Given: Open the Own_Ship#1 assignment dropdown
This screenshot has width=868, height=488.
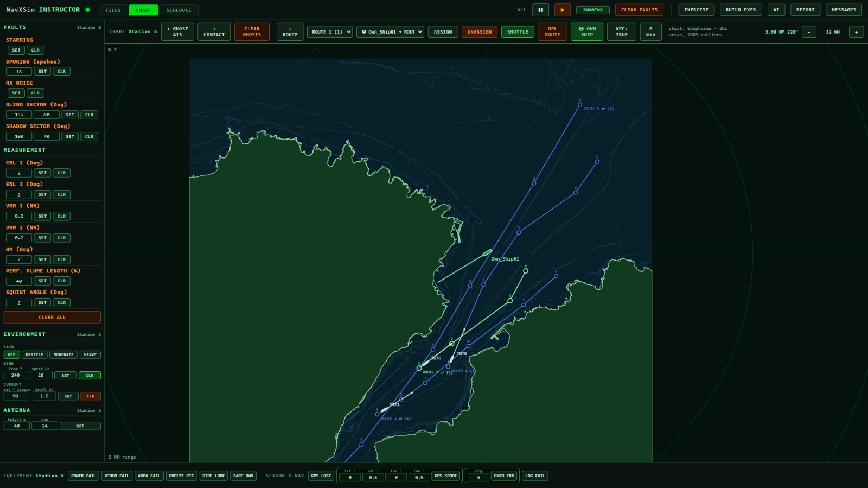Looking at the screenshot, I should point(390,31).
